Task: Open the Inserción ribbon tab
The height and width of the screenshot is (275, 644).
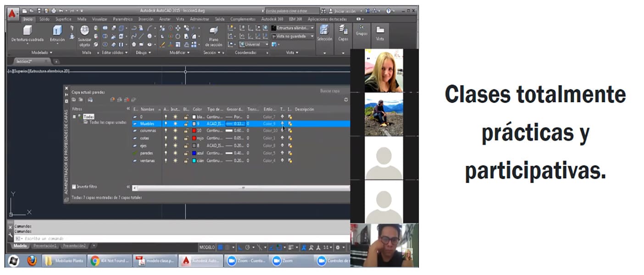Action: click(146, 19)
